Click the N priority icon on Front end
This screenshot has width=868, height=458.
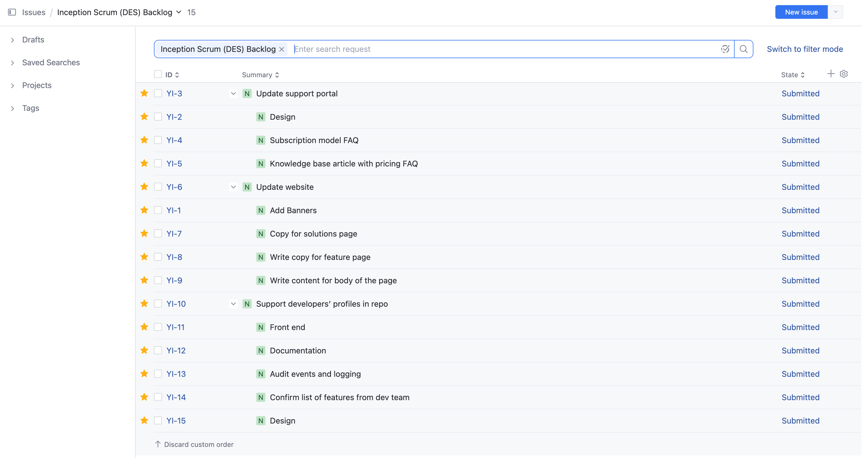point(260,327)
